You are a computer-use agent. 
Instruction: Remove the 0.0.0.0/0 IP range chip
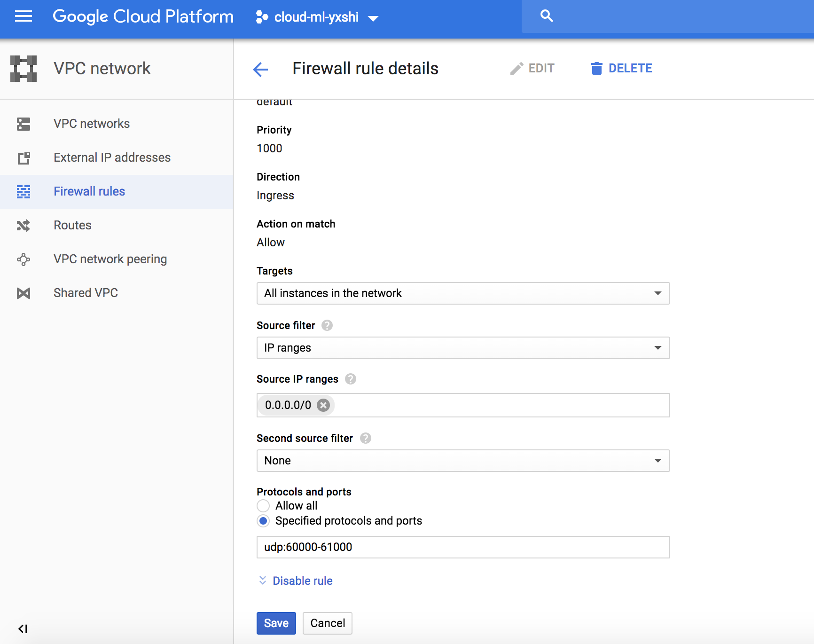pos(323,405)
